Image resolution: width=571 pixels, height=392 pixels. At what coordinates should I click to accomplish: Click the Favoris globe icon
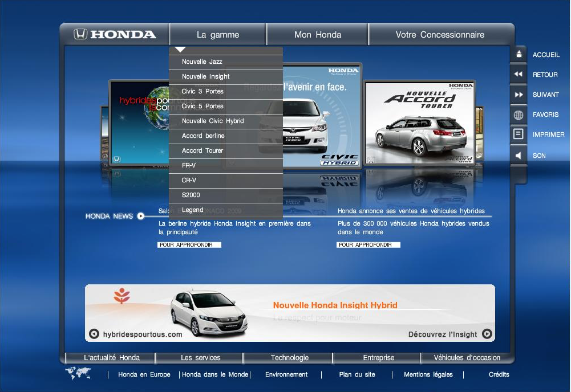point(519,115)
